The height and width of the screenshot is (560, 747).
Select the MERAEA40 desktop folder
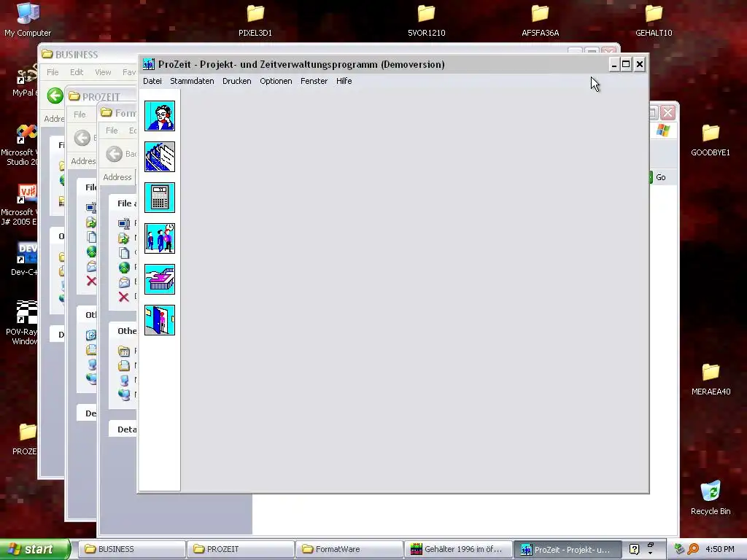click(711, 379)
